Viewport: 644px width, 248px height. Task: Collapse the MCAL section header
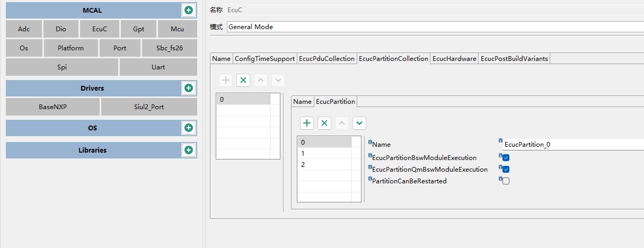pos(93,10)
